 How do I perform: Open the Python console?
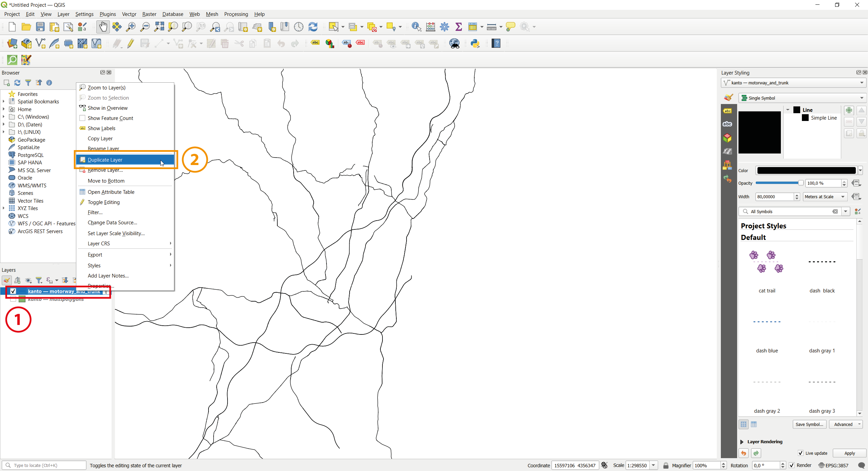(475, 43)
